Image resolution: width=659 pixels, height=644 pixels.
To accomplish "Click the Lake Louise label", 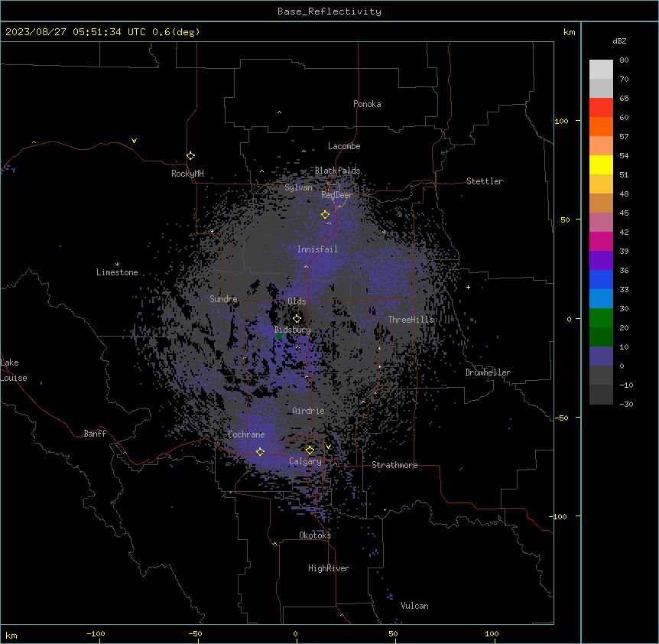I will pyautogui.click(x=14, y=370).
